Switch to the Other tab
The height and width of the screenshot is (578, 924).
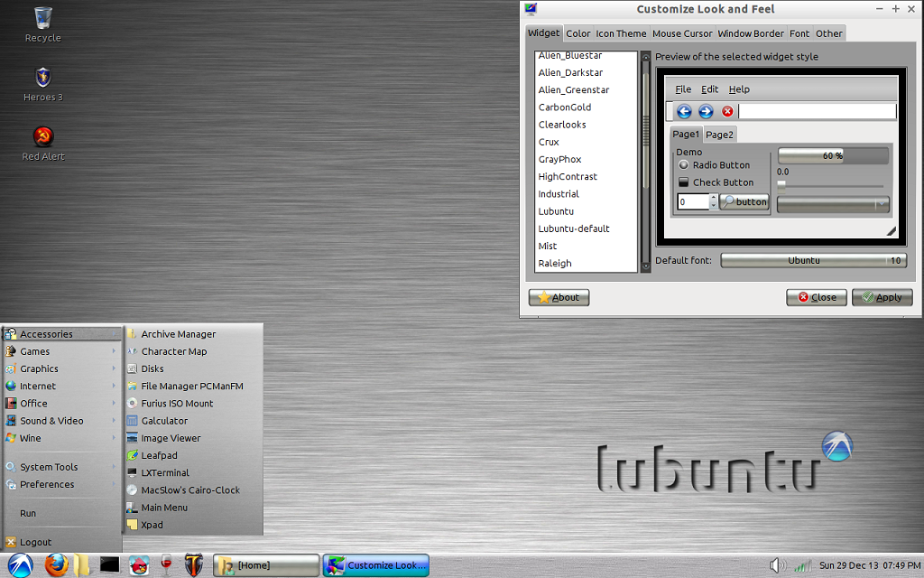[829, 33]
